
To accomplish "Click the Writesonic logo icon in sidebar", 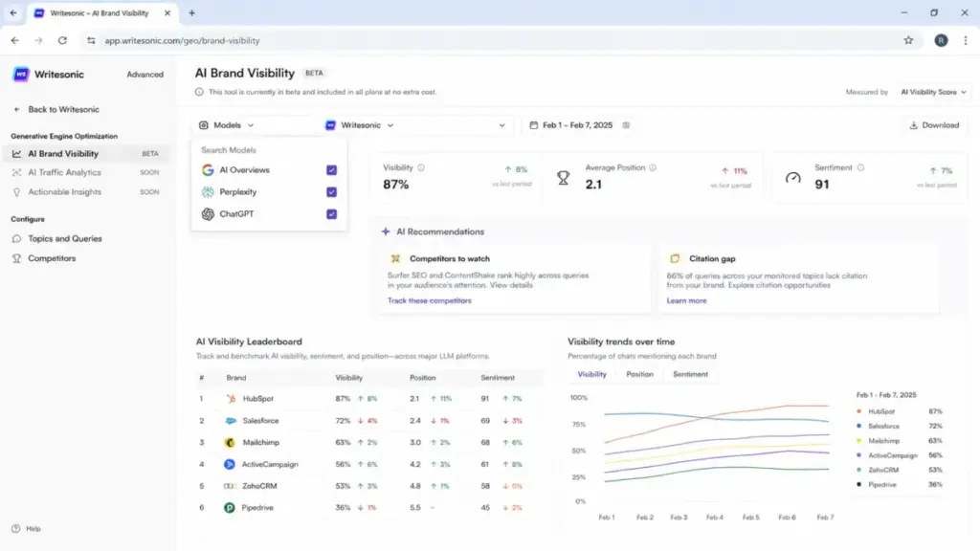I will [21, 75].
